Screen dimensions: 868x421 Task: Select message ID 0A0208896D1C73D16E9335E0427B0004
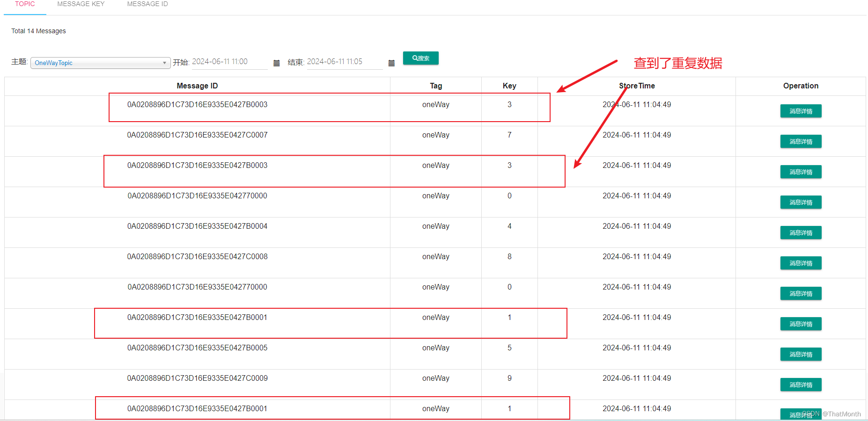pos(197,226)
